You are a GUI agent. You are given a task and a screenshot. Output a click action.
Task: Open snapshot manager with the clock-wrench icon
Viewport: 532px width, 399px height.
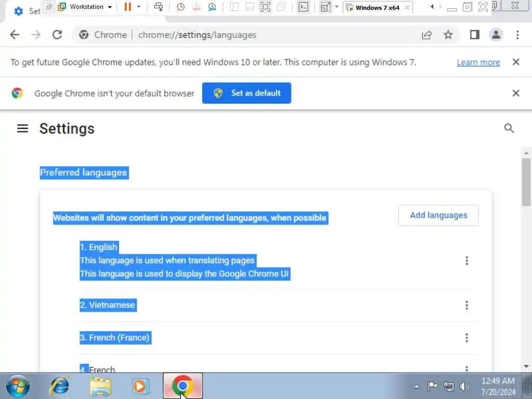212,7
